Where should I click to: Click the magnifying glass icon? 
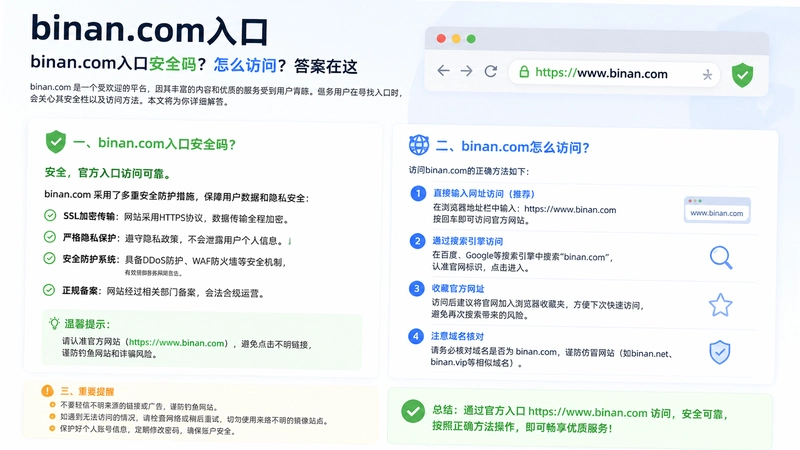[x=721, y=257]
